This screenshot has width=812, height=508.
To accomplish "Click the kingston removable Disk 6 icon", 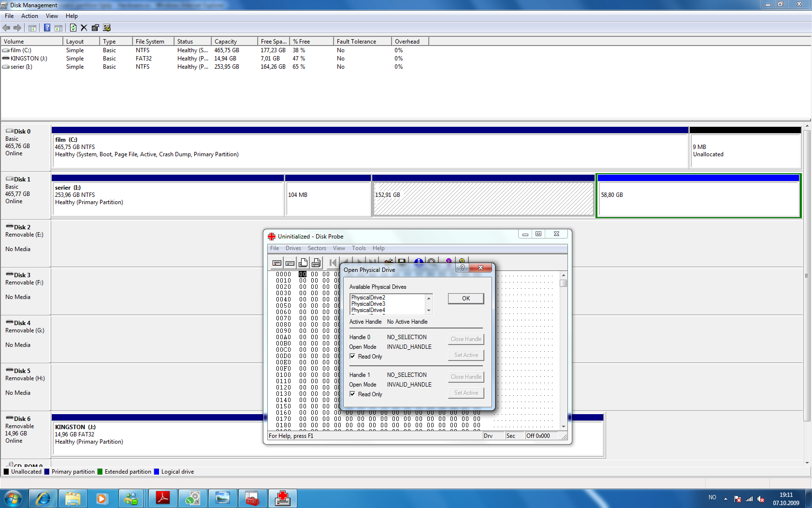I will tap(10, 418).
